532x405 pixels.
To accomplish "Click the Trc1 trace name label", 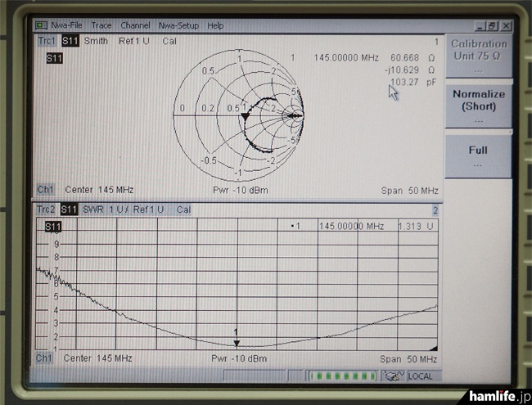I will click(47, 41).
